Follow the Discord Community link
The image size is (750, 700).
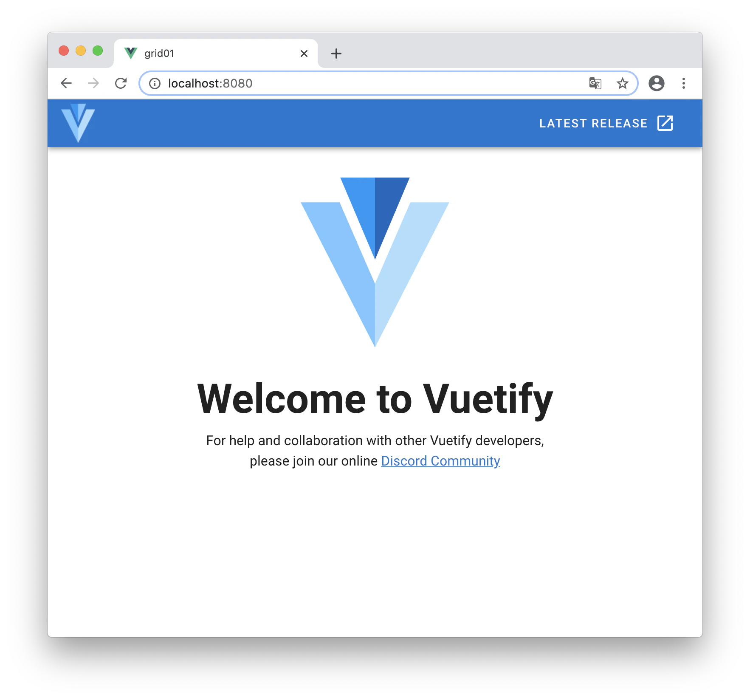[440, 461]
